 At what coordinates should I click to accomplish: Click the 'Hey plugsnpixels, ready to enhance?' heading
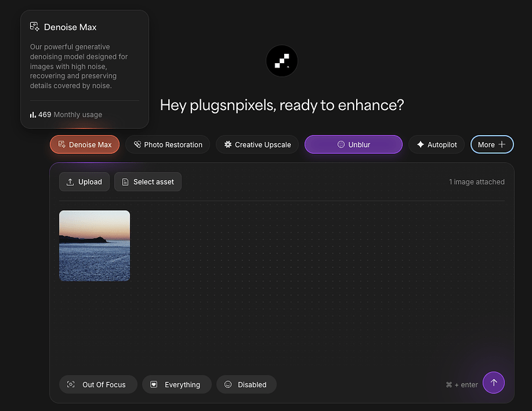pos(282,105)
